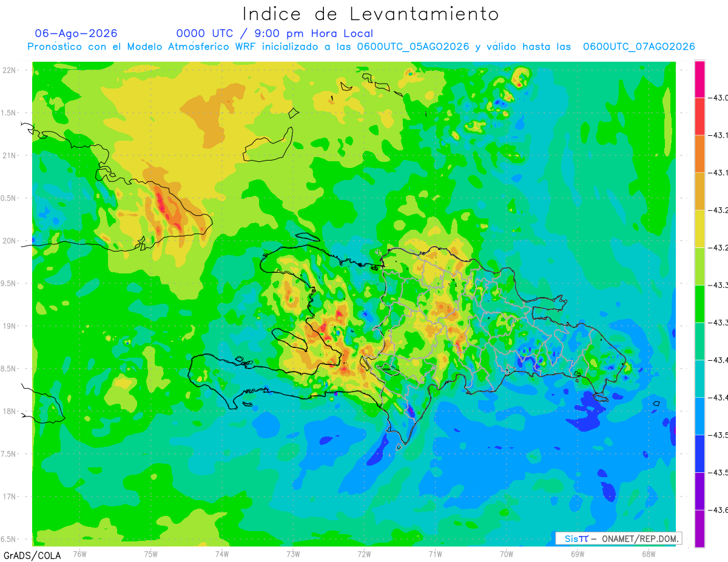This screenshot has height=562, width=728.
Task: Click the '1.5N' latitude label
Action: (9, 113)
